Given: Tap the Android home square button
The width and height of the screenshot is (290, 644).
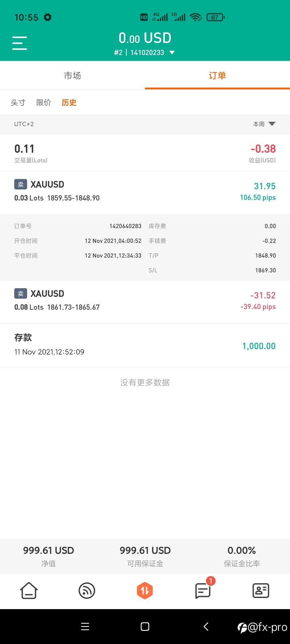Looking at the screenshot, I should 145,627.
